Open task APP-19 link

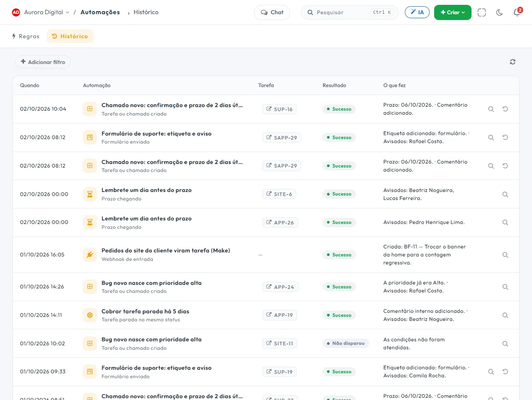(x=280, y=315)
